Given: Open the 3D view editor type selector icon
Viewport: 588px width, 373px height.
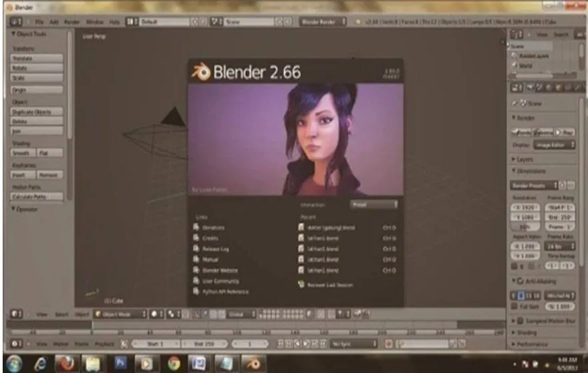Looking at the screenshot, I should [x=16, y=314].
